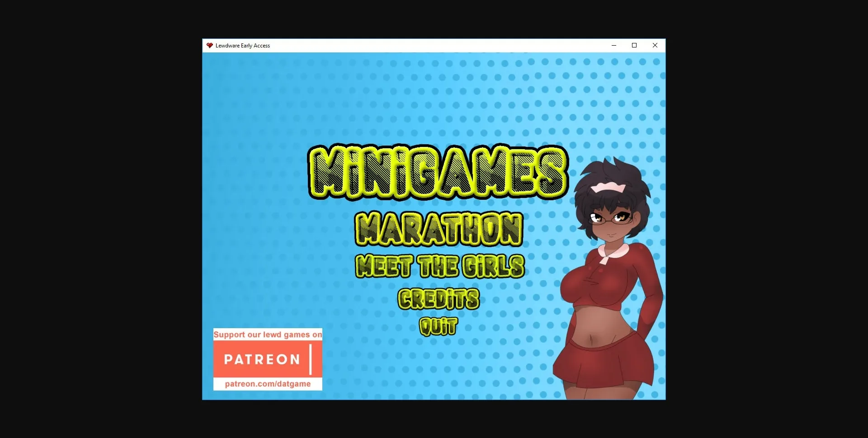868x438 pixels.
Task: Click Quit to exit the game
Action: point(438,326)
